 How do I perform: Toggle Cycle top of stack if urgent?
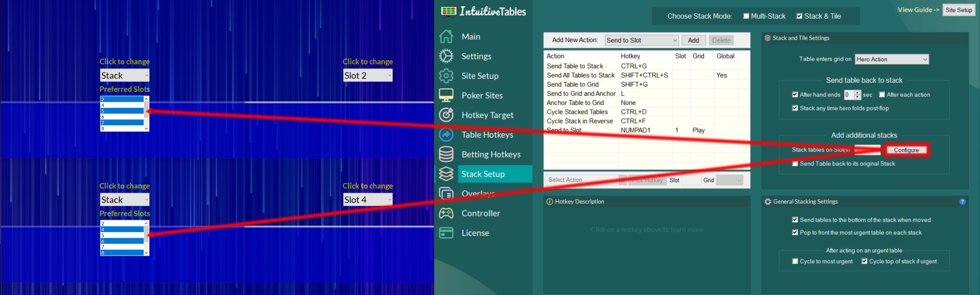864,261
